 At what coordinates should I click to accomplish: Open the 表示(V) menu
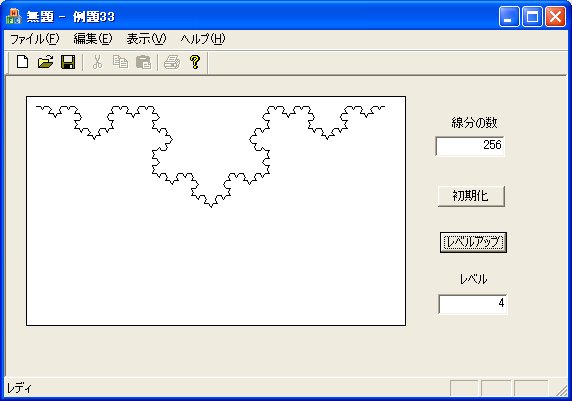146,39
